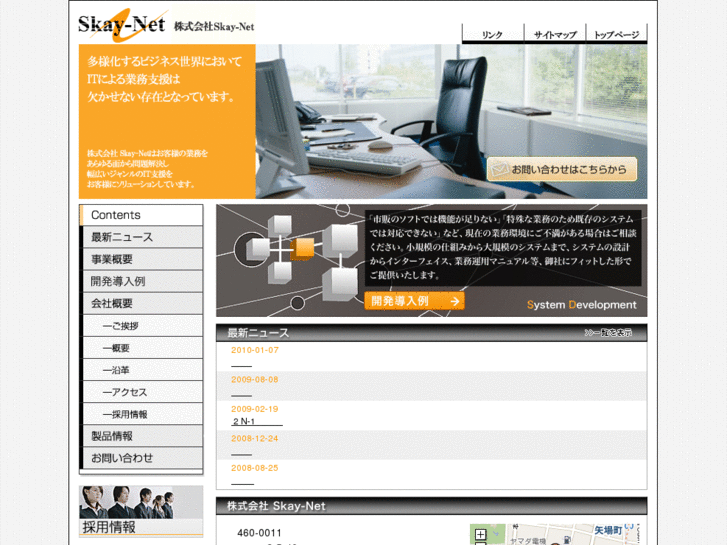Select お問い合わせ in Contents menu

coord(141,458)
